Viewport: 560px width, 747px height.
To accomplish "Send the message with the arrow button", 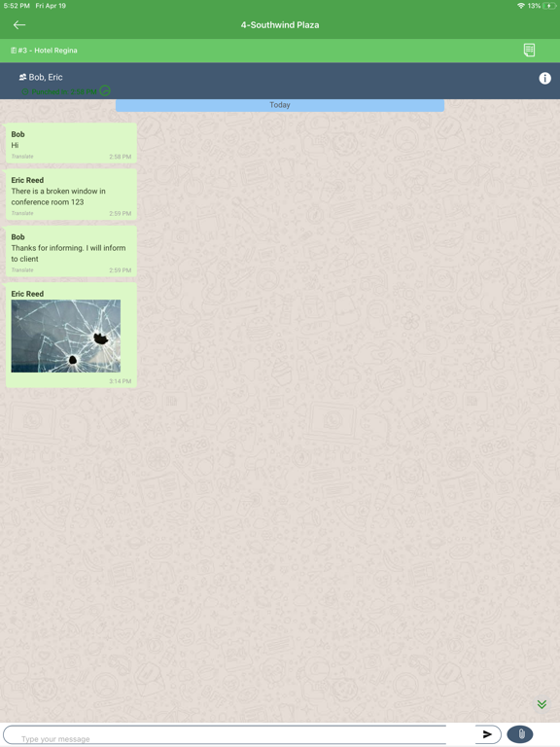I will [487, 734].
